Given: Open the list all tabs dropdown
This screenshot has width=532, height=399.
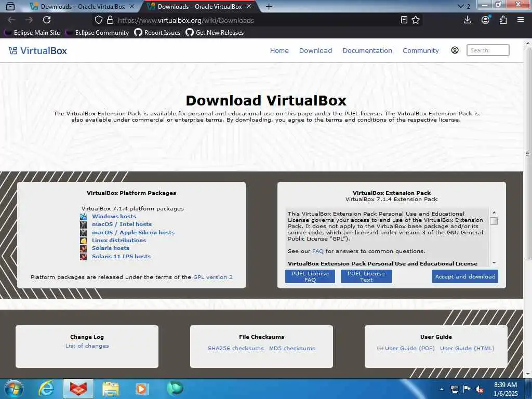Looking at the screenshot, I should pos(463,6).
